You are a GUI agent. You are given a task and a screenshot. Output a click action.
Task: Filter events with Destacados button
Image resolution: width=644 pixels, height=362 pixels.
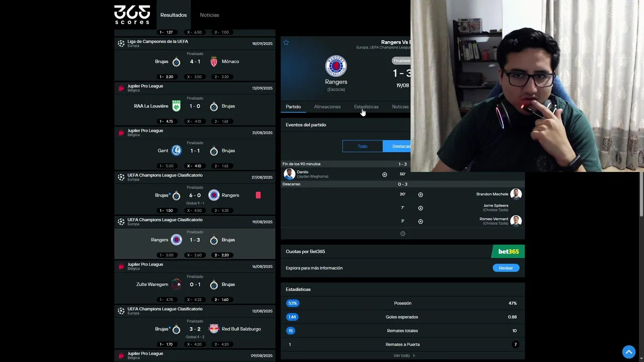point(397,146)
